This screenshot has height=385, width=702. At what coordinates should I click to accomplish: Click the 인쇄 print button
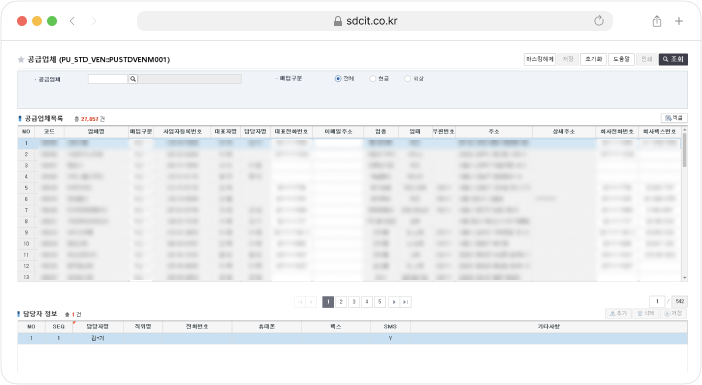click(646, 59)
